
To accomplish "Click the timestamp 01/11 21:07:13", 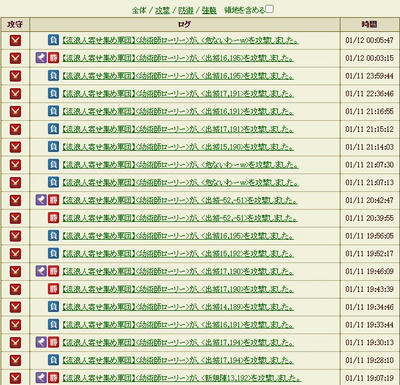I will pos(369,182).
